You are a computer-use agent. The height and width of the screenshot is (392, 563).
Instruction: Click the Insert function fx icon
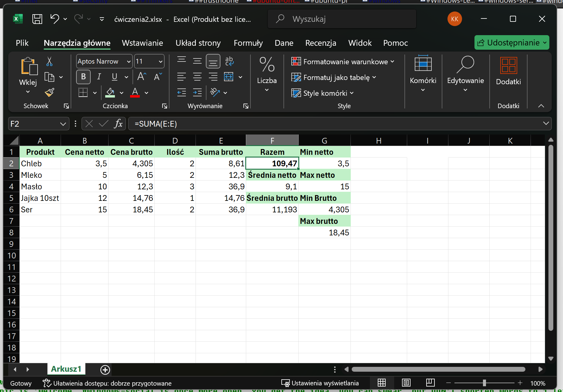point(118,124)
